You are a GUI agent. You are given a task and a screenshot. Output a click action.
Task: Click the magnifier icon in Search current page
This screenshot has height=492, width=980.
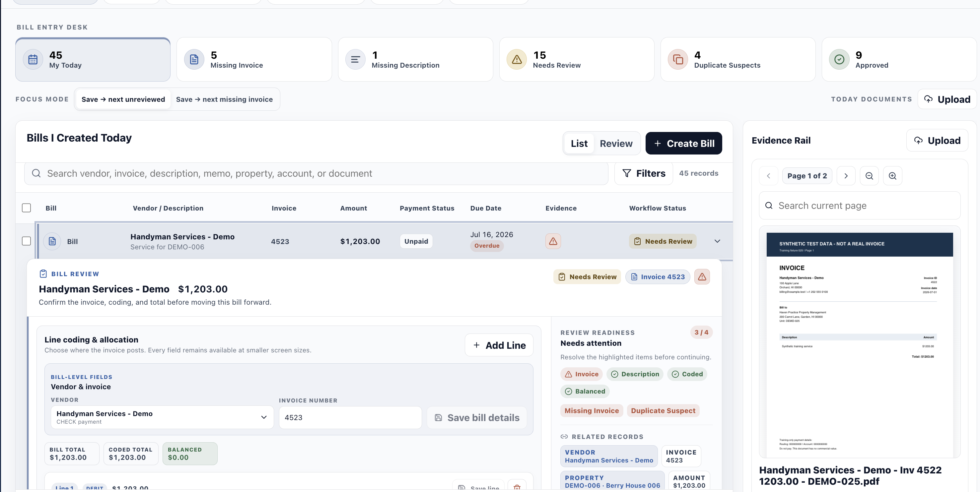tap(769, 205)
